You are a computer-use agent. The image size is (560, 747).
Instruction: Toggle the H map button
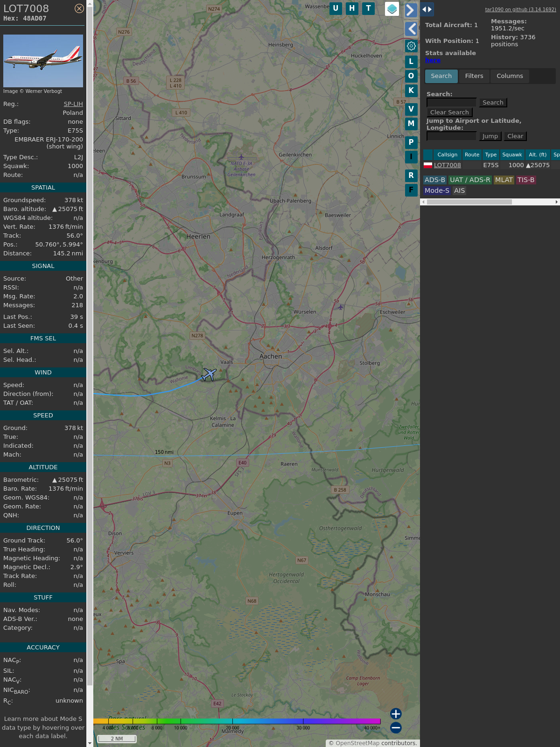click(x=352, y=8)
